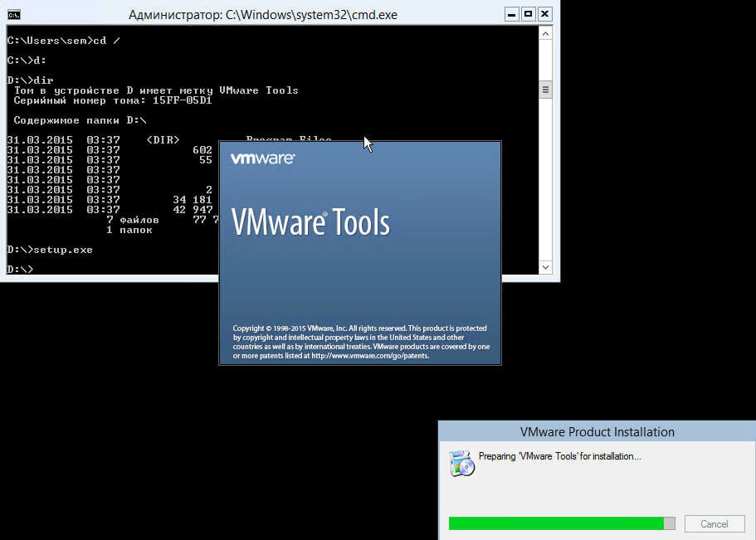This screenshot has height=540, width=756.
Task: Click the 'C:\Users\sem>cd /' line
Action: (63, 41)
